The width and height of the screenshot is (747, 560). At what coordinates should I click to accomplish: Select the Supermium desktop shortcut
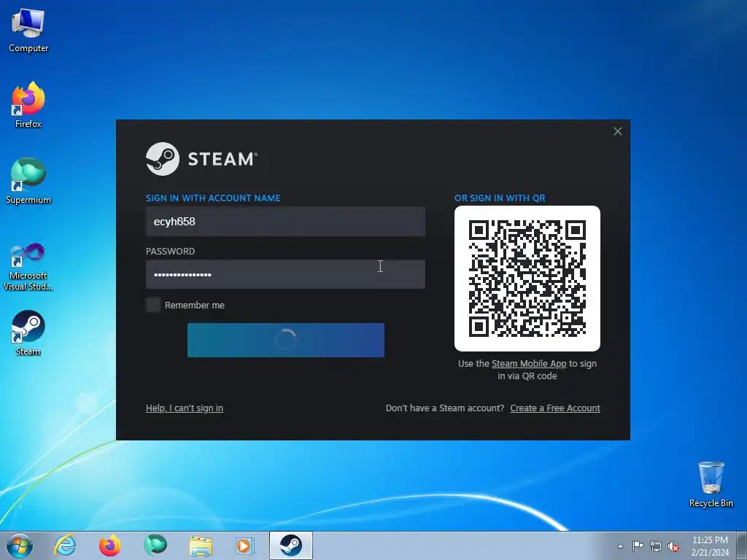(28, 181)
